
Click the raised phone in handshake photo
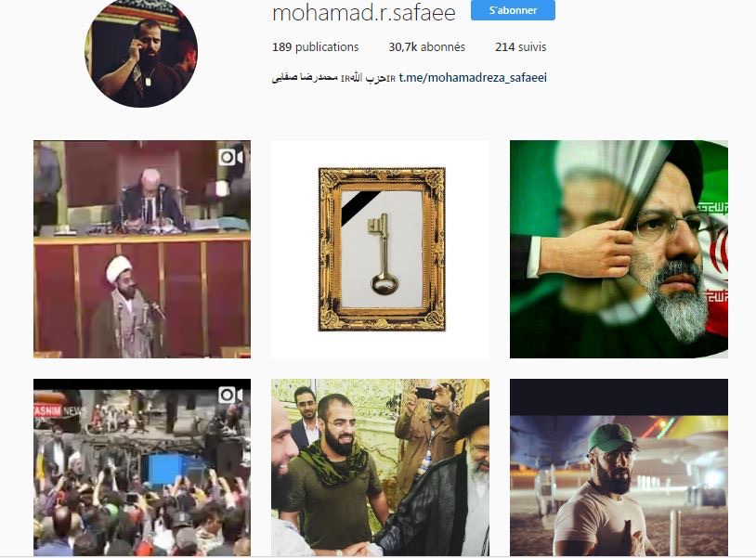pos(425,394)
